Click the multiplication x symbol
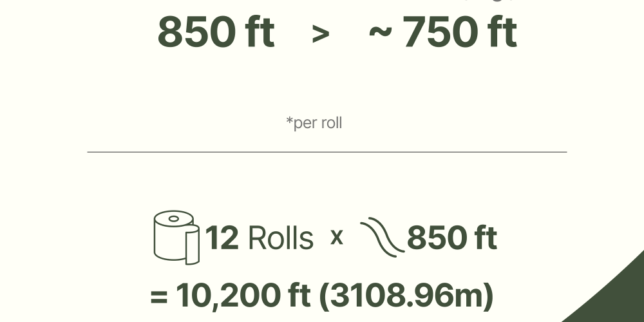The image size is (644, 322). coord(337,238)
